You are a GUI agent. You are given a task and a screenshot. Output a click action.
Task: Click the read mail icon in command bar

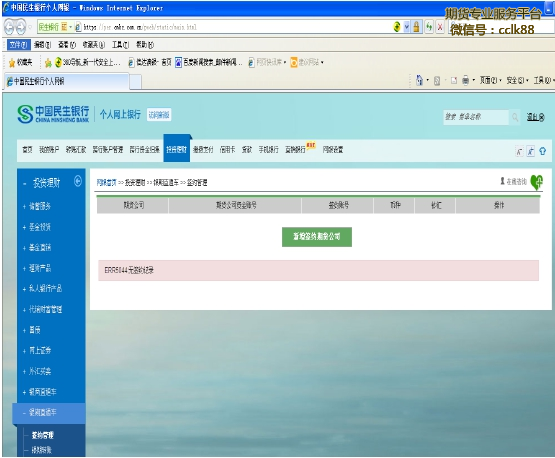click(454, 81)
